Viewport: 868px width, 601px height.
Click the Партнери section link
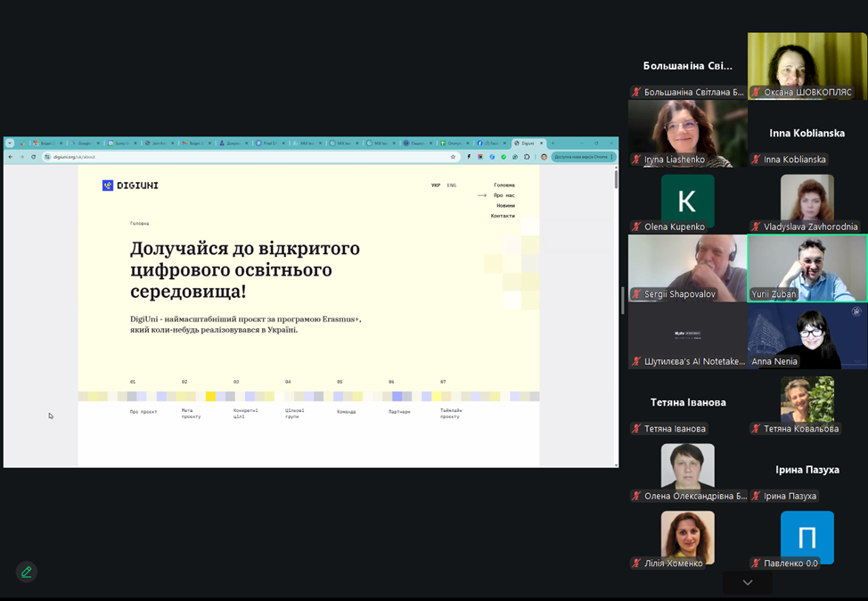tap(399, 412)
